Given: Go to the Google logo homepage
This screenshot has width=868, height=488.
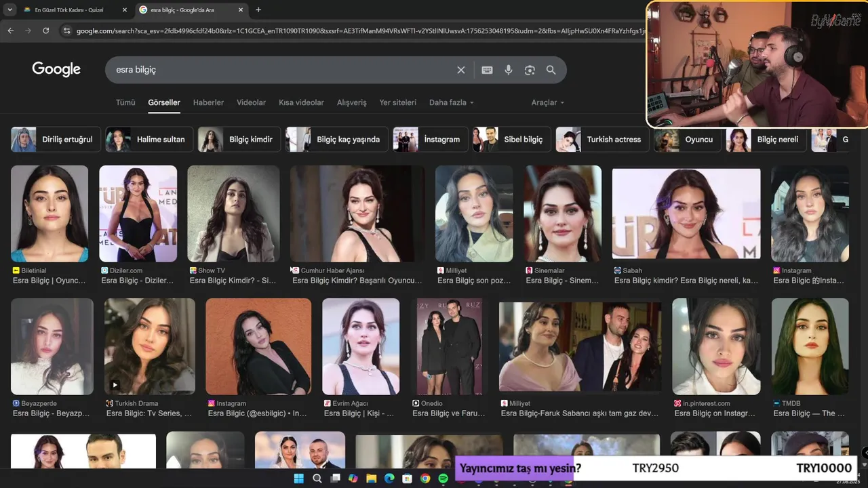Looking at the screenshot, I should point(56,69).
